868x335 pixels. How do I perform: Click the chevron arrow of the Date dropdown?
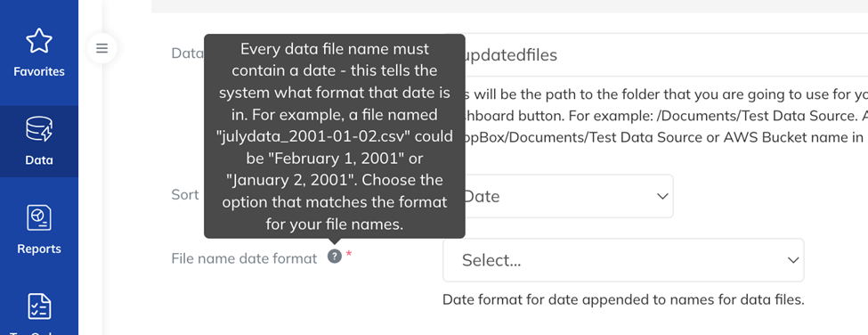pyautogui.click(x=662, y=197)
